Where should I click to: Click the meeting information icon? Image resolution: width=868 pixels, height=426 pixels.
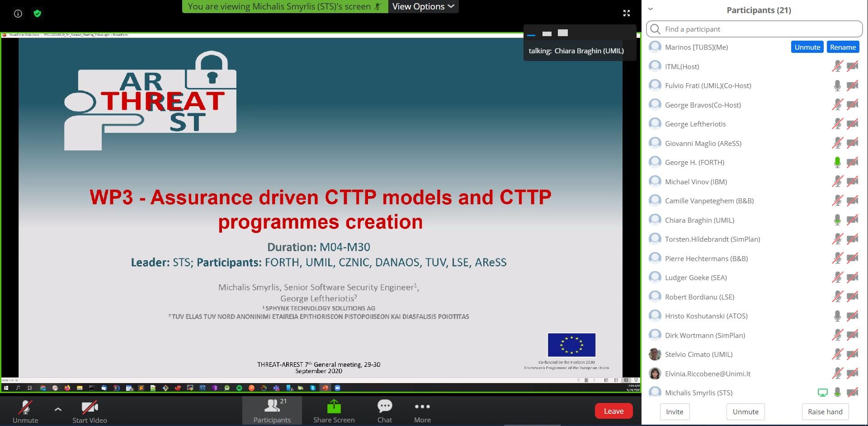18,14
